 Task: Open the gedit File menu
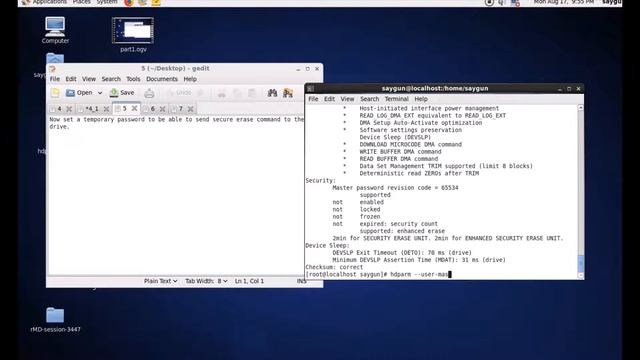[55, 79]
